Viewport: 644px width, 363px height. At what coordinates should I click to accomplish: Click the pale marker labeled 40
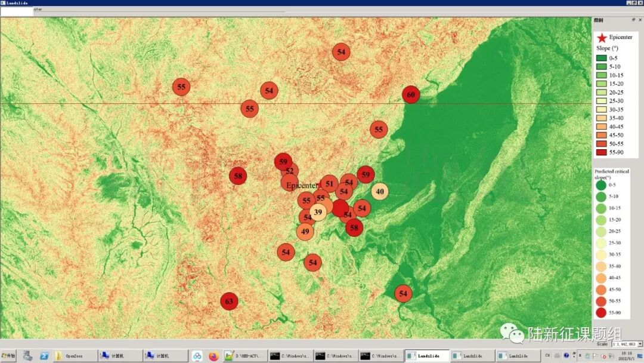tap(380, 192)
